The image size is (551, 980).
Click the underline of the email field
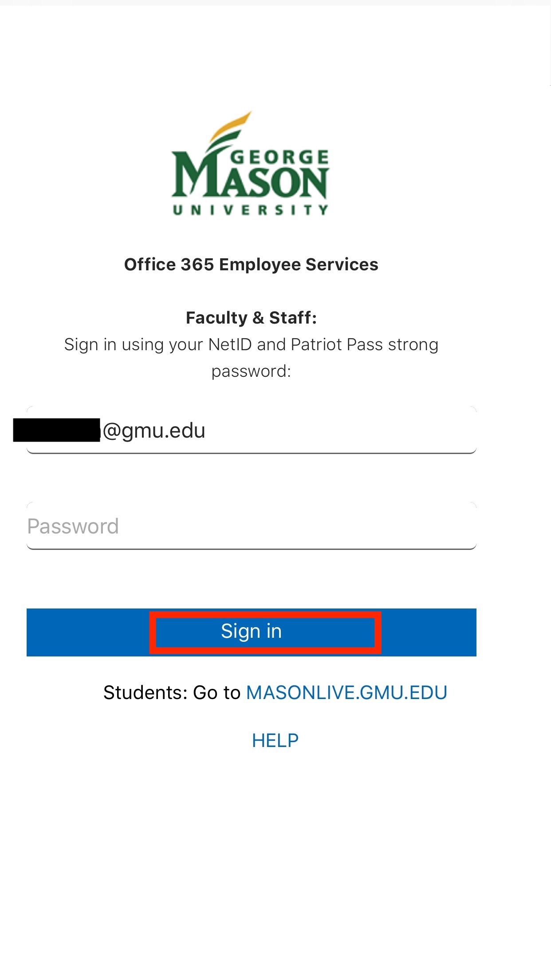pos(251,452)
